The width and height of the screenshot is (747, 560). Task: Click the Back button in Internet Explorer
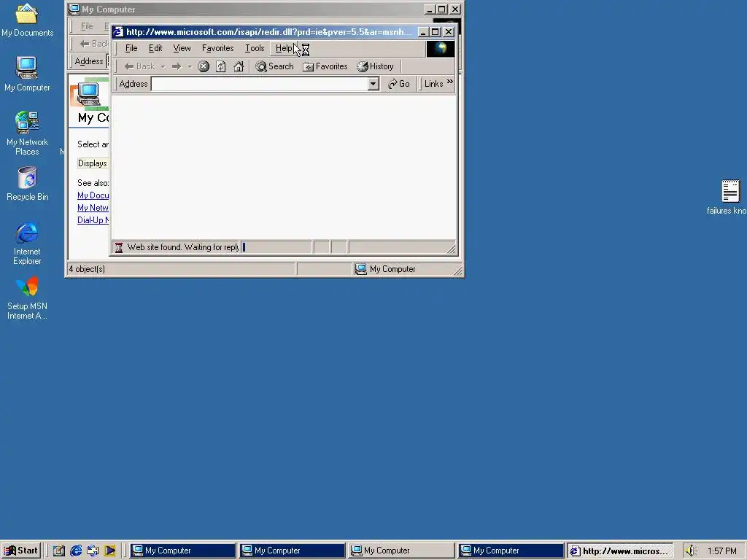click(139, 66)
